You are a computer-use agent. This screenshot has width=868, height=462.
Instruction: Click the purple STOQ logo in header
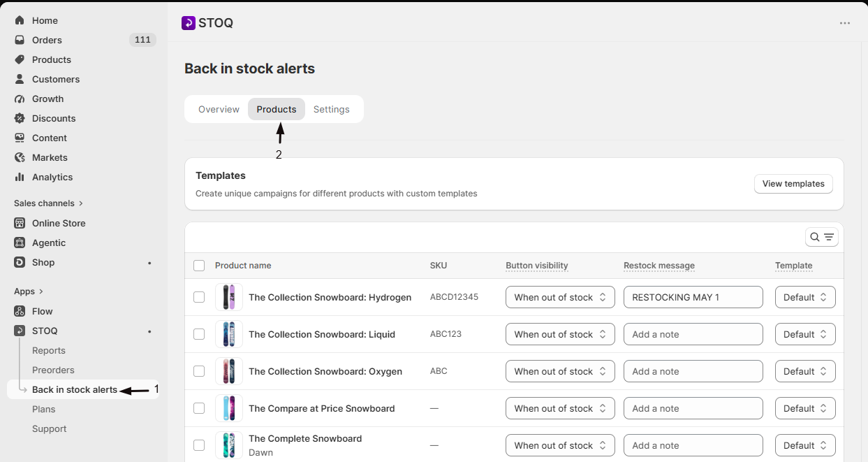[189, 23]
